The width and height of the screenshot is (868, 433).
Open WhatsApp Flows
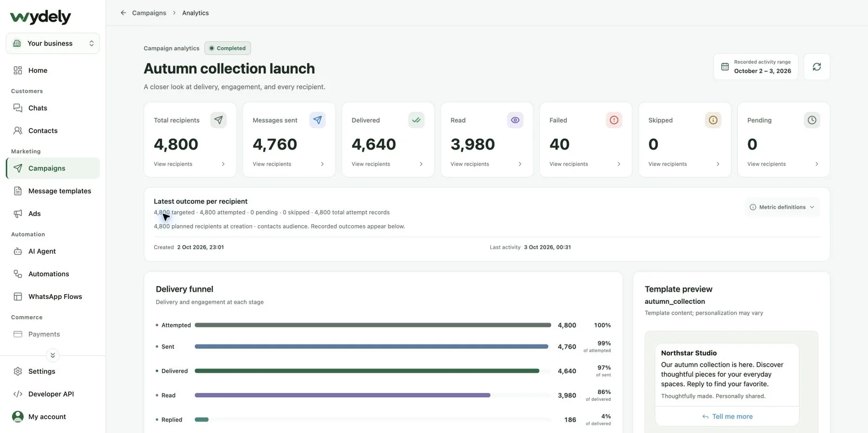click(53, 297)
